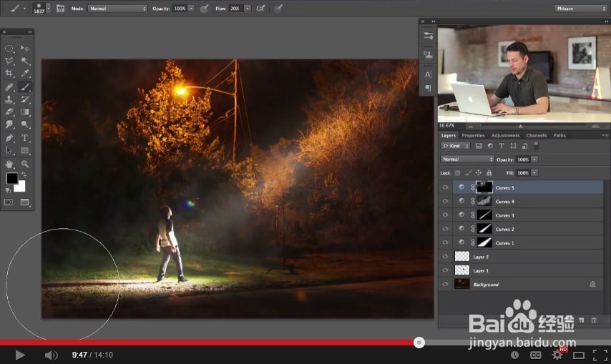The image size is (611, 364).
Task: Select the Pen tool
Action: point(9,138)
